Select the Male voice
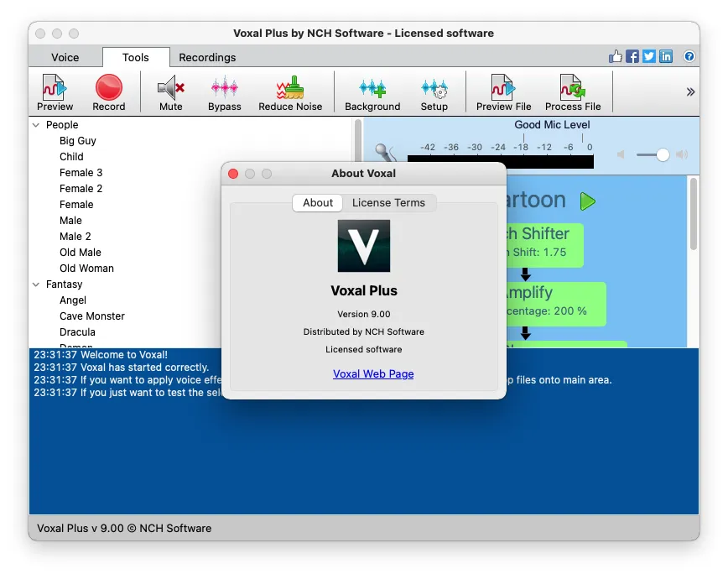Viewport: 728px width, 574px height. [x=70, y=221]
